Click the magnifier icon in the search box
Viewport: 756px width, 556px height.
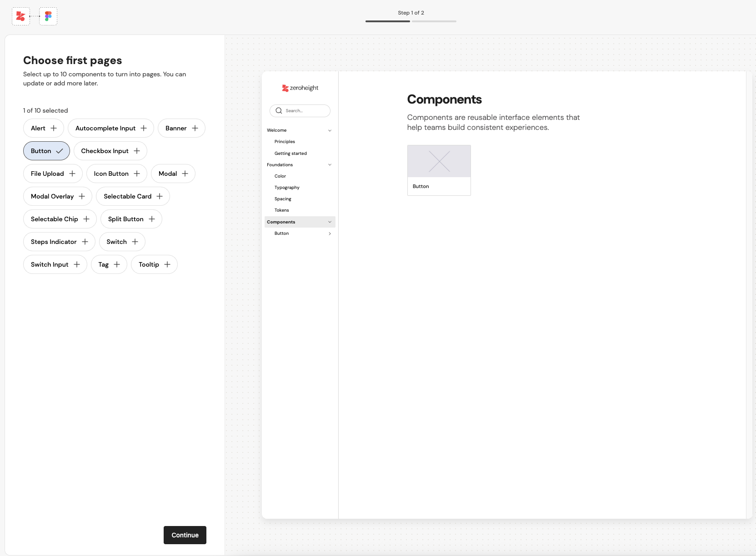point(279,111)
